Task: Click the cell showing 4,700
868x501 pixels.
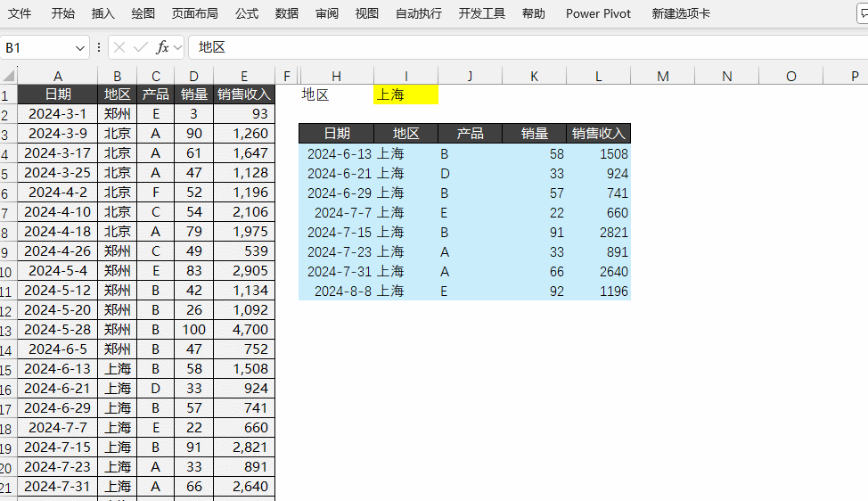Action: (244, 330)
